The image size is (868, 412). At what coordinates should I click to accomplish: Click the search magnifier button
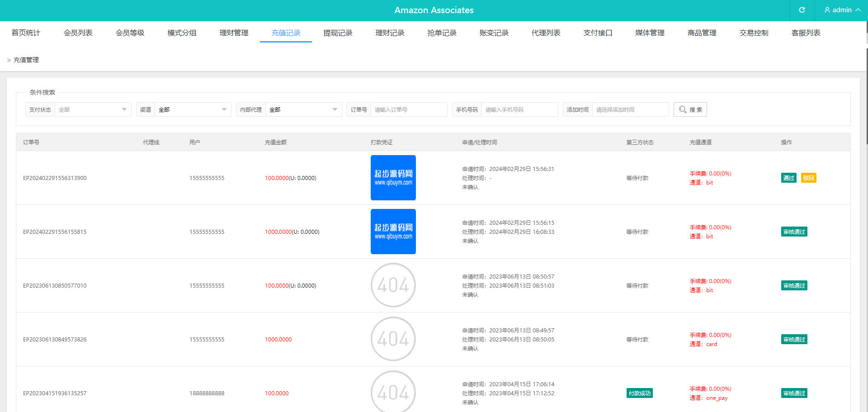click(690, 109)
